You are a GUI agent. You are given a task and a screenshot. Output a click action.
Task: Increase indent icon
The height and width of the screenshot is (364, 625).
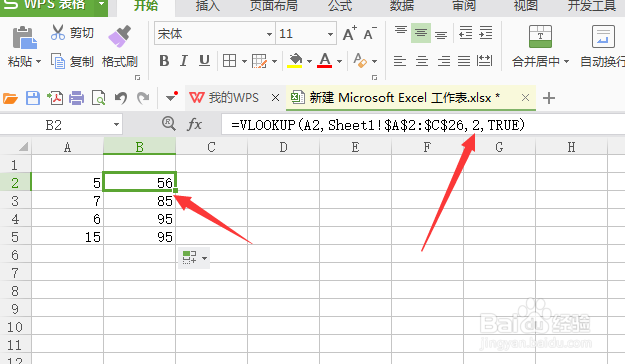485,33
